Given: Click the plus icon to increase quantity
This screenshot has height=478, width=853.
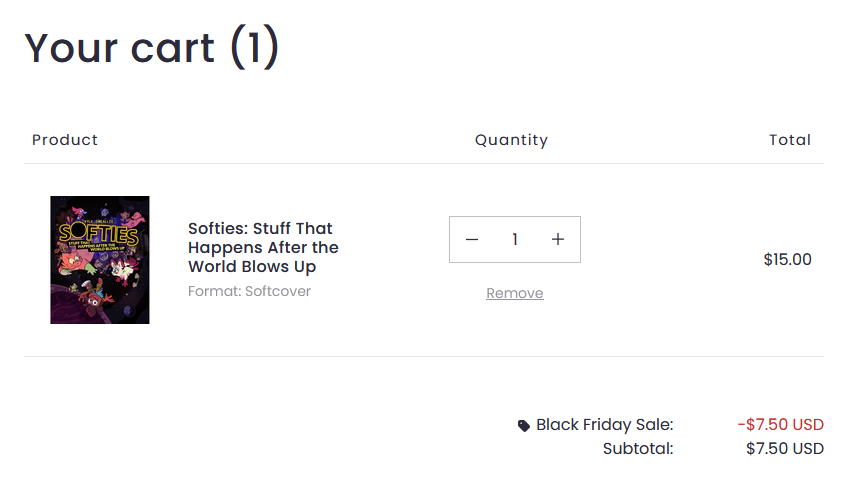Looking at the screenshot, I should click(558, 240).
